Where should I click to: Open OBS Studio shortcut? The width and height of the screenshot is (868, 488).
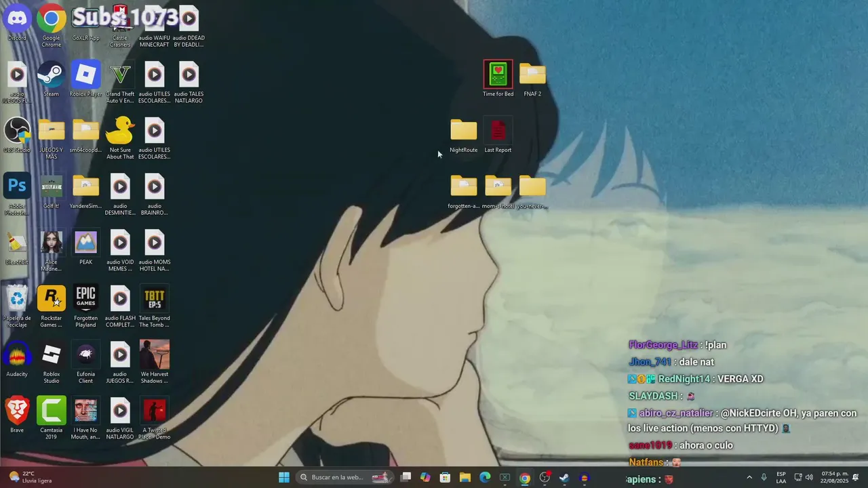pos(17,135)
